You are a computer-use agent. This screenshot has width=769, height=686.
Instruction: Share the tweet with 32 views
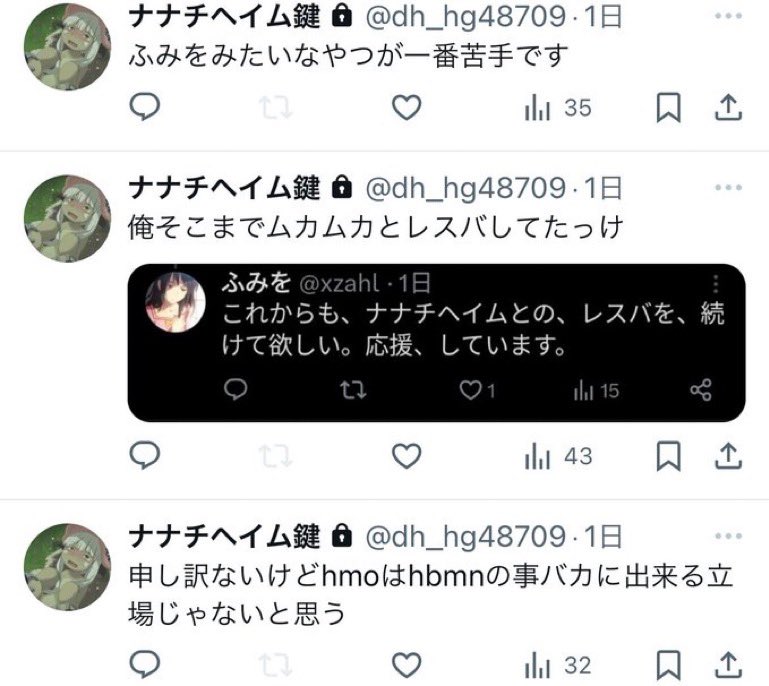click(728, 665)
